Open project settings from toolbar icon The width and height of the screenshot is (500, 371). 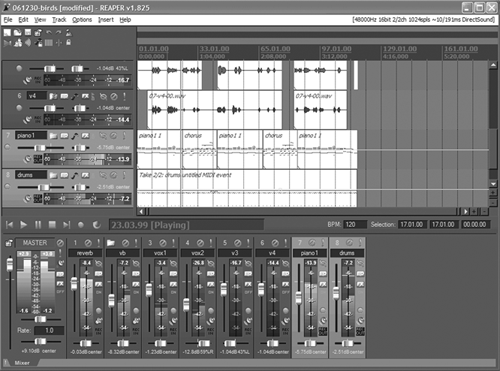[x=38, y=33]
